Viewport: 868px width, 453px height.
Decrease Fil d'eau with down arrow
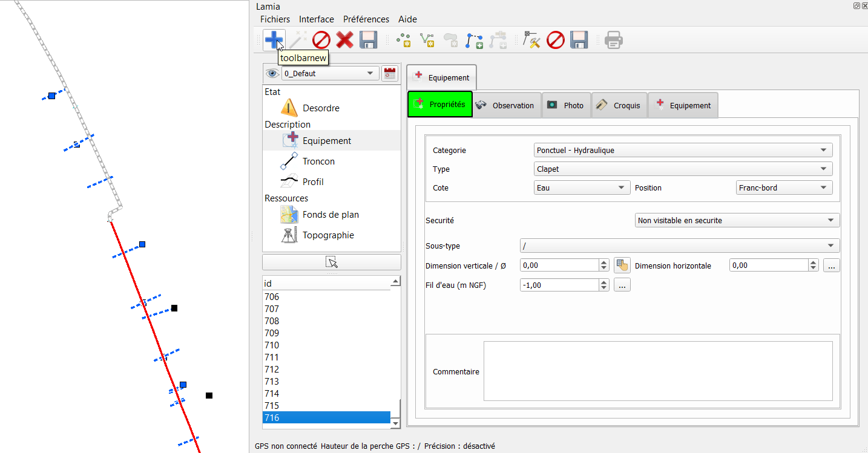[604, 288]
